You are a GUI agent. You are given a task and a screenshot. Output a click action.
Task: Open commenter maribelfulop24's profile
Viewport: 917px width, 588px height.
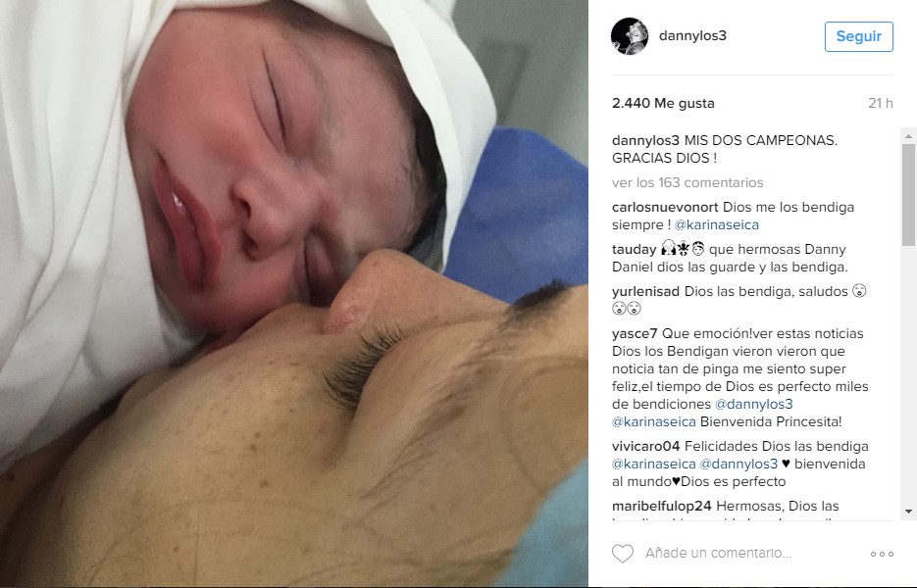click(x=661, y=507)
